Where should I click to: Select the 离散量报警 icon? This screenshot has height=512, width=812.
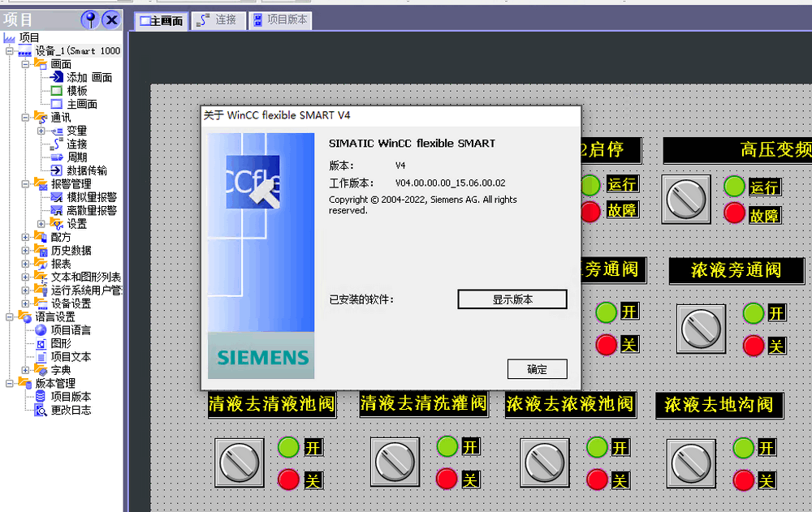tap(57, 210)
